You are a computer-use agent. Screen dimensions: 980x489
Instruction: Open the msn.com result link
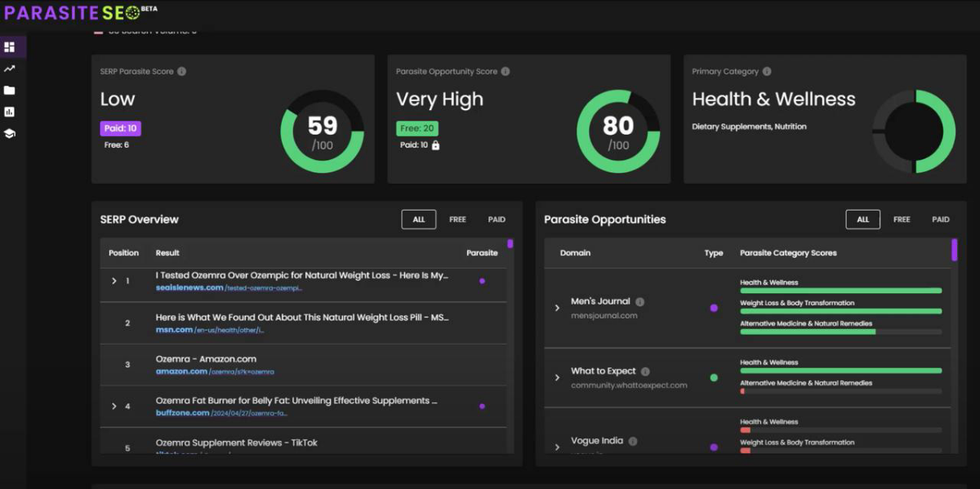tap(174, 330)
